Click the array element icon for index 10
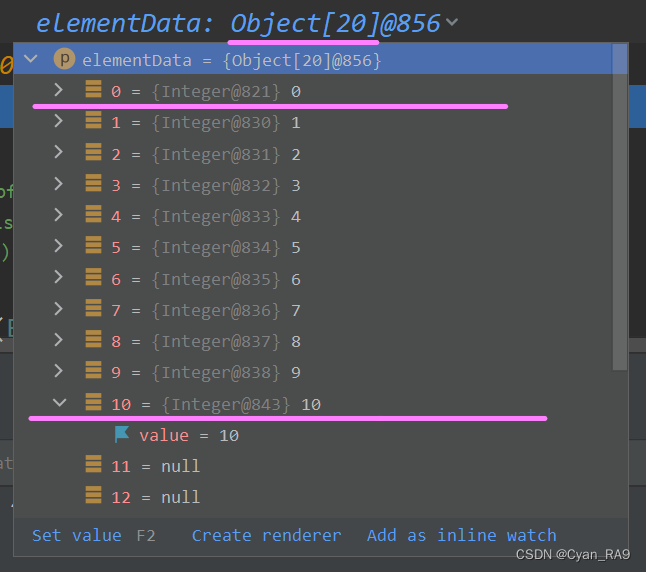 point(94,402)
